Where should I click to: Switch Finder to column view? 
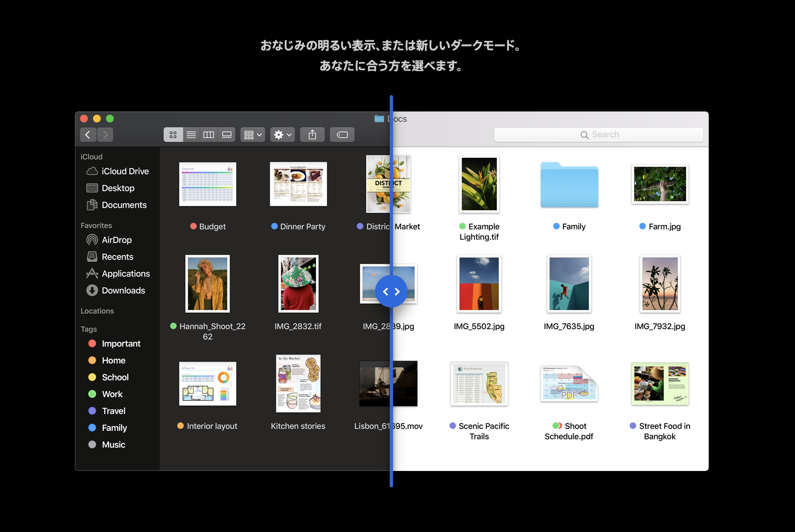(x=209, y=135)
